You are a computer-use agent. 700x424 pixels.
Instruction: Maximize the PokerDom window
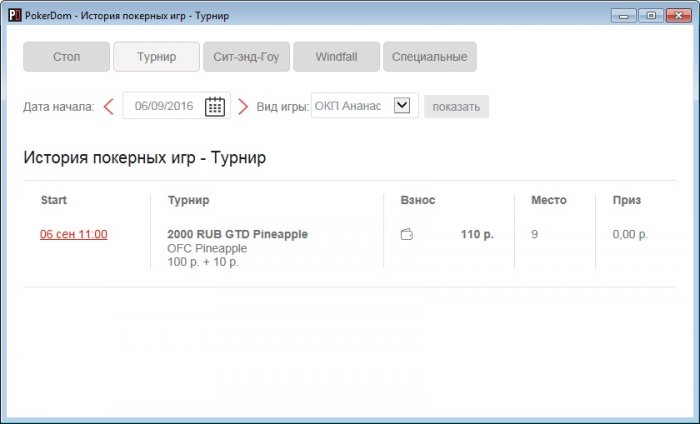click(651, 16)
